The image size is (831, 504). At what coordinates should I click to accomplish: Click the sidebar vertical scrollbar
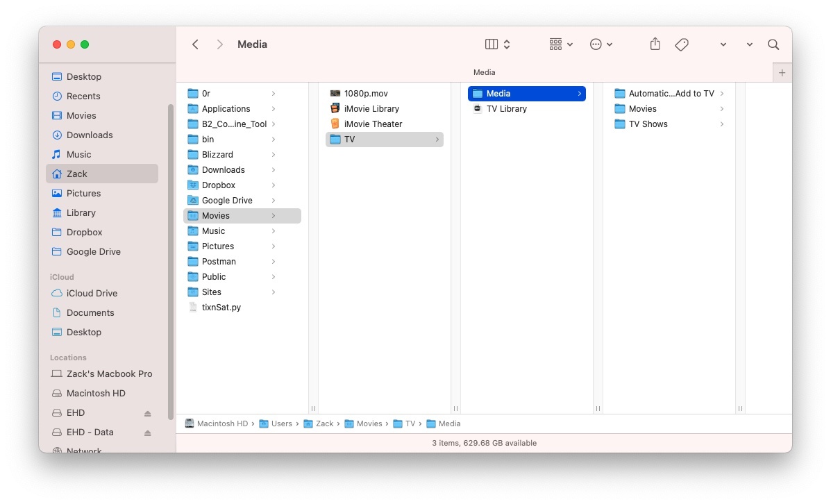point(171,262)
